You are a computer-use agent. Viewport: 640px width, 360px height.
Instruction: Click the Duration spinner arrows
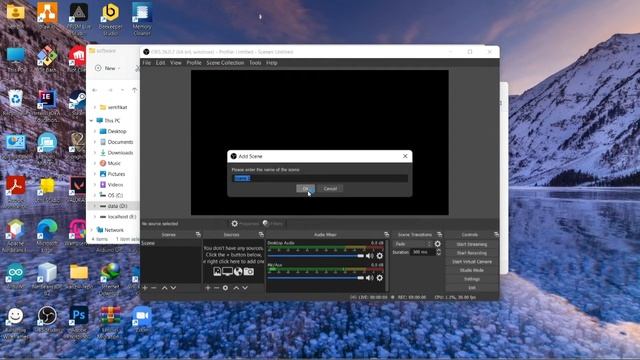pos(438,252)
